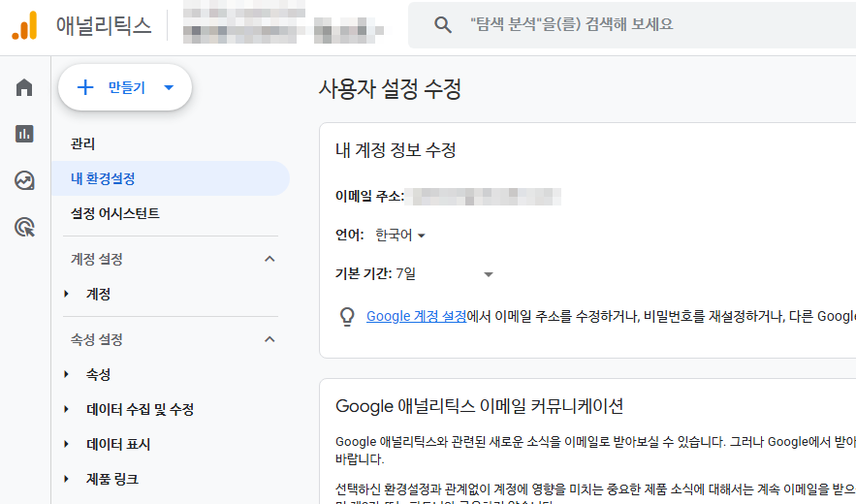856x504 pixels.
Task: Click the lightbulb tip icon
Action: [347, 317]
